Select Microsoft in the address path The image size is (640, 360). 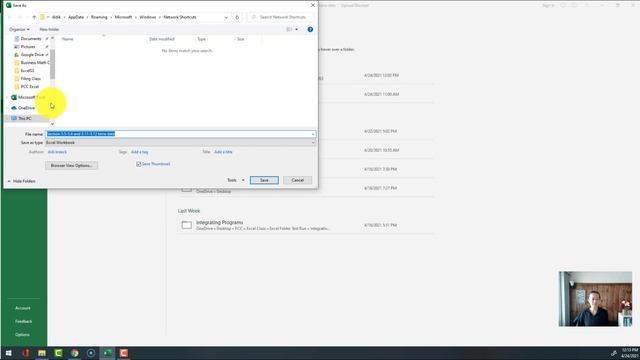pos(123,17)
